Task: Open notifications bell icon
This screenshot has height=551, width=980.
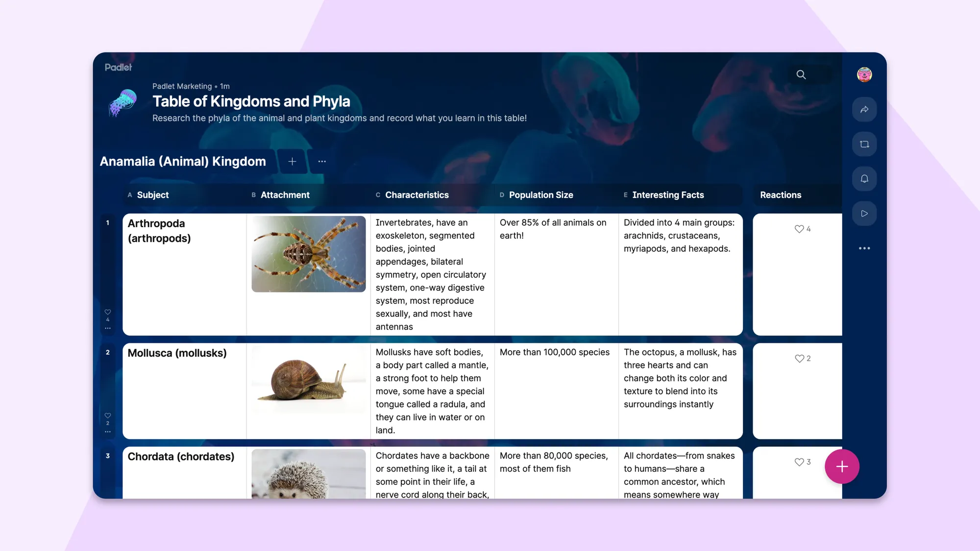Action: pyautogui.click(x=864, y=179)
